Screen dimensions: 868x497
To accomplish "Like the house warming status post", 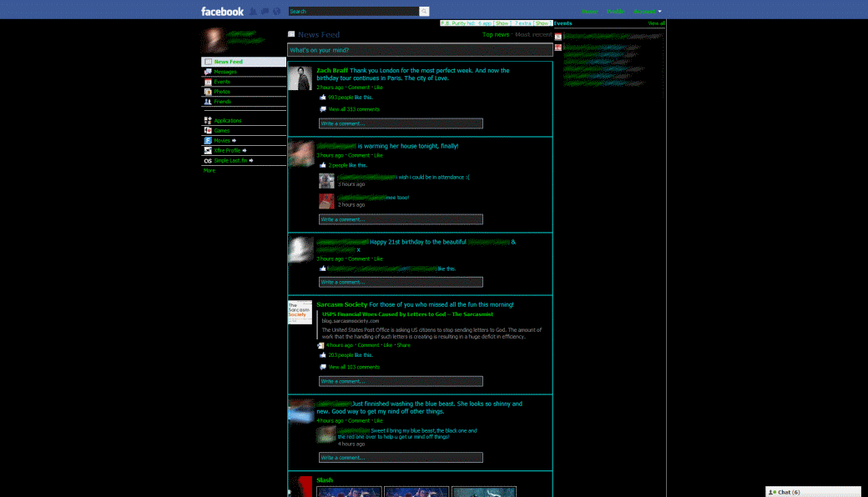I will click(x=379, y=155).
